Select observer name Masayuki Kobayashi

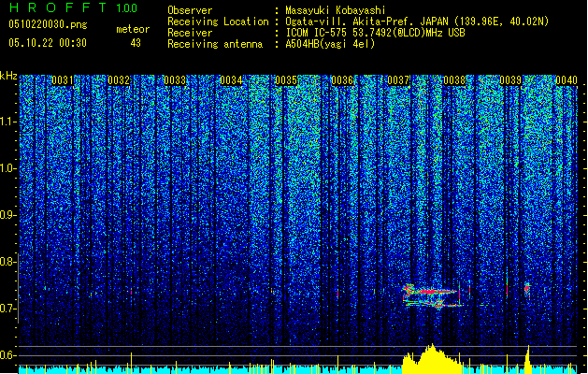click(x=335, y=10)
